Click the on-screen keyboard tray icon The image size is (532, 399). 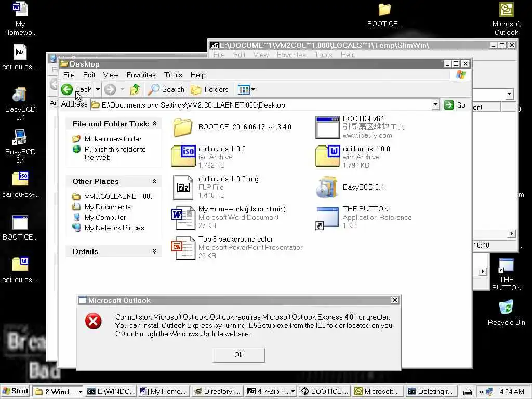point(467,392)
